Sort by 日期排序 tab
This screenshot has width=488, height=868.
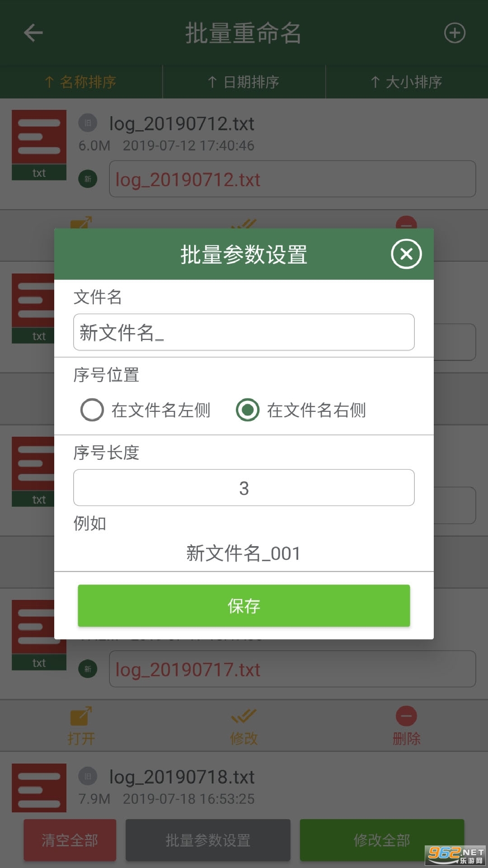click(x=244, y=82)
